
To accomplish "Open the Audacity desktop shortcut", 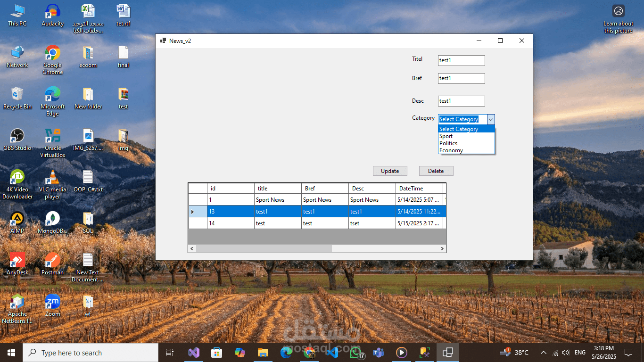I will coord(52,15).
